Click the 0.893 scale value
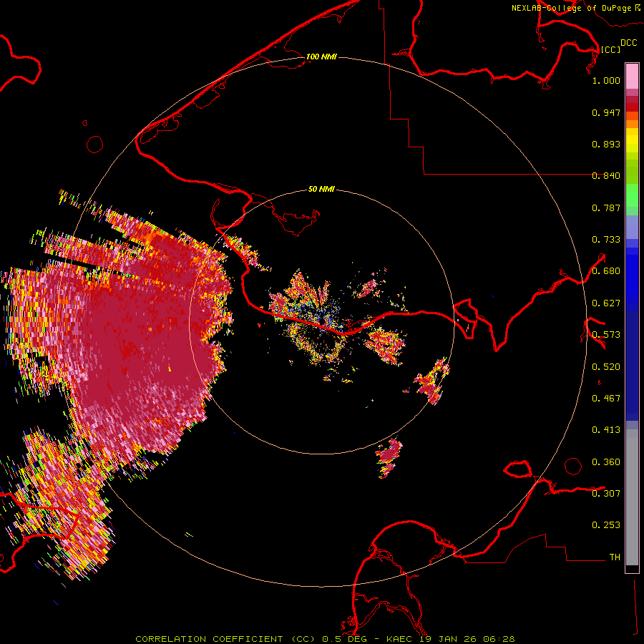 click(606, 144)
